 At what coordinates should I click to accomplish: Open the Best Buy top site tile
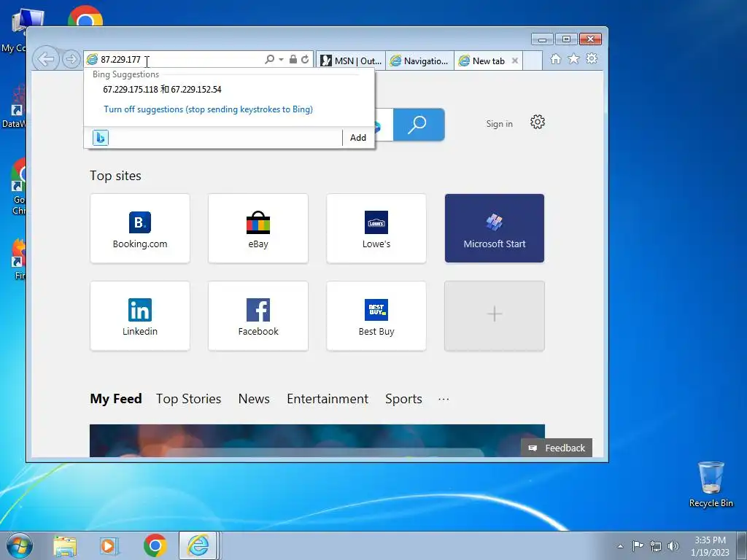[376, 316]
